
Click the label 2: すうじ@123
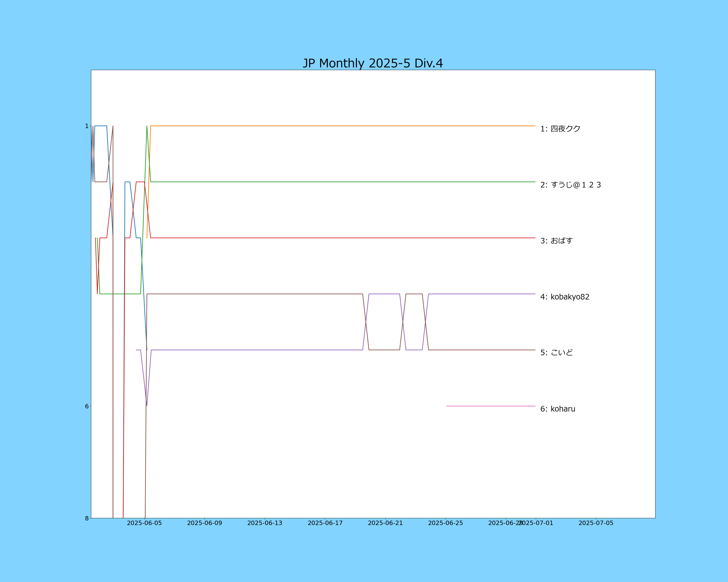click(570, 185)
